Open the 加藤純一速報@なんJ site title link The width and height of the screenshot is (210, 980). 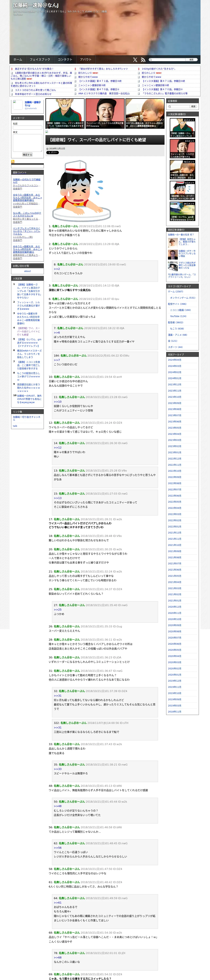coord(35,5)
